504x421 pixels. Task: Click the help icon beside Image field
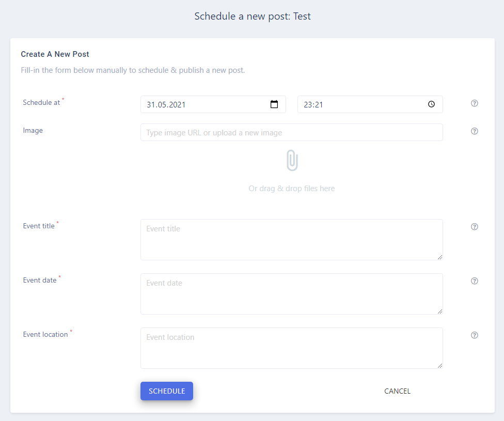pos(475,131)
